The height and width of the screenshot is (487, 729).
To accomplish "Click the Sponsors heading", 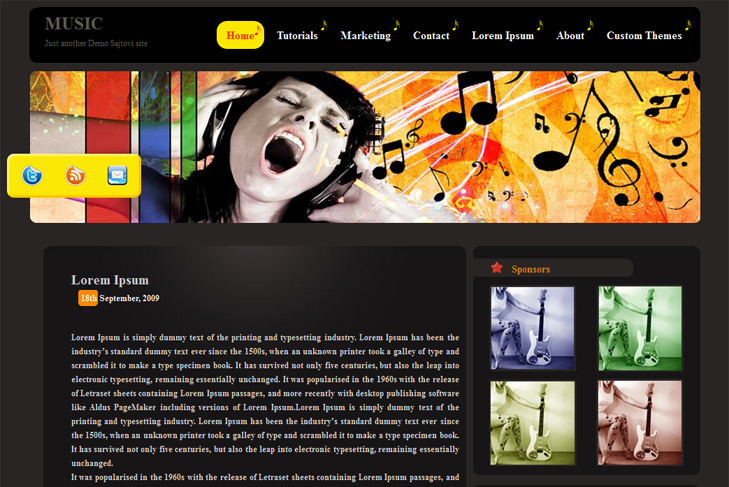I will [x=530, y=269].
